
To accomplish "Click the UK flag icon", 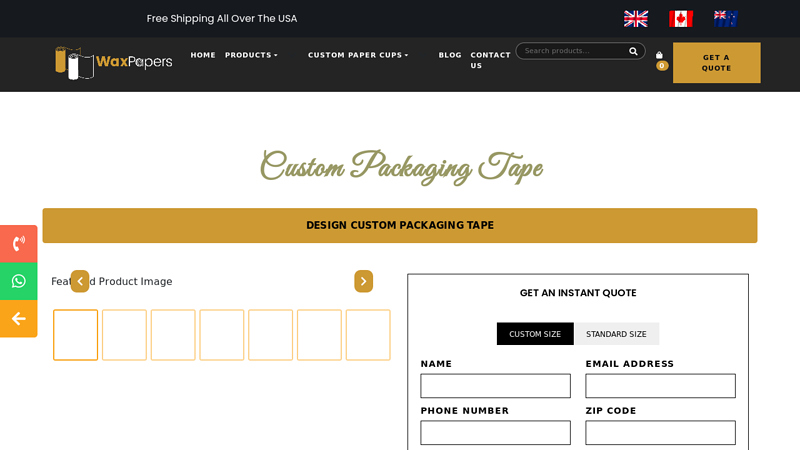I will pos(636,19).
